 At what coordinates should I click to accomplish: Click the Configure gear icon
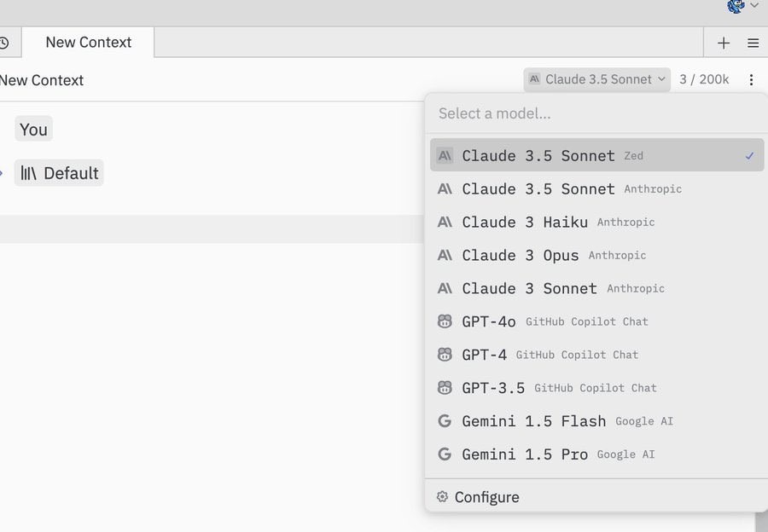tap(442, 497)
